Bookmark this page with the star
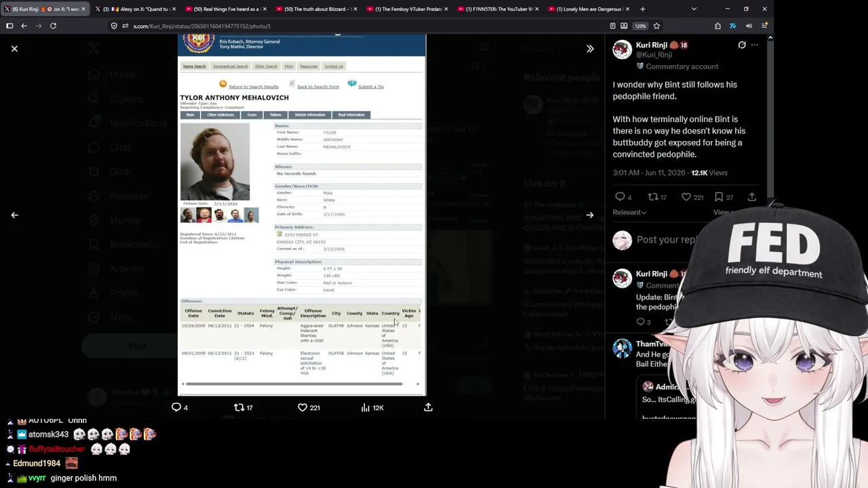Screen dimensions: 868x488 (656, 26)
